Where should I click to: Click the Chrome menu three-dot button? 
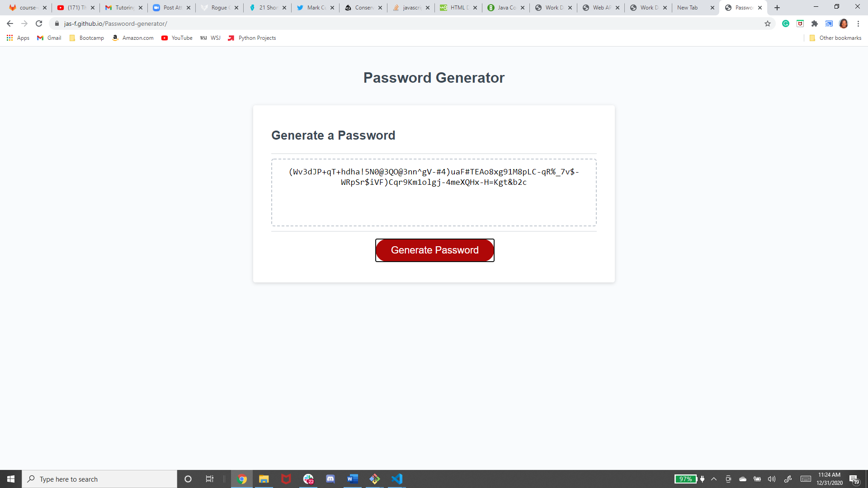coord(857,24)
